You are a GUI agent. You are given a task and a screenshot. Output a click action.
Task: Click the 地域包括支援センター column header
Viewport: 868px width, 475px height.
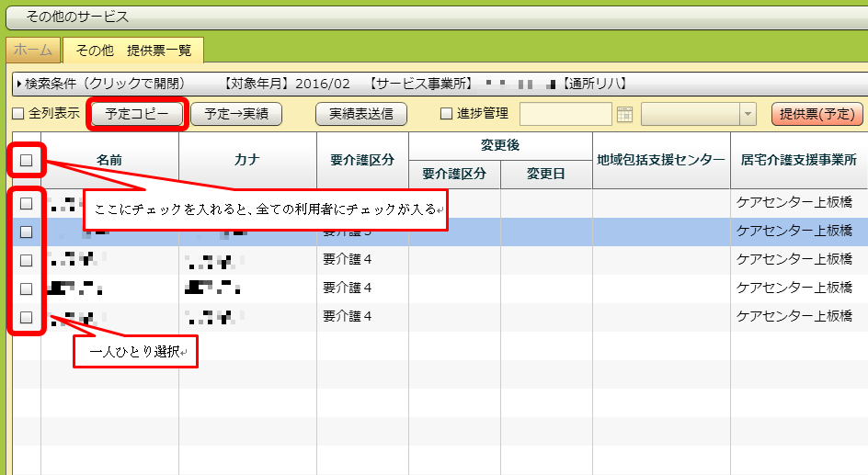tap(661, 160)
